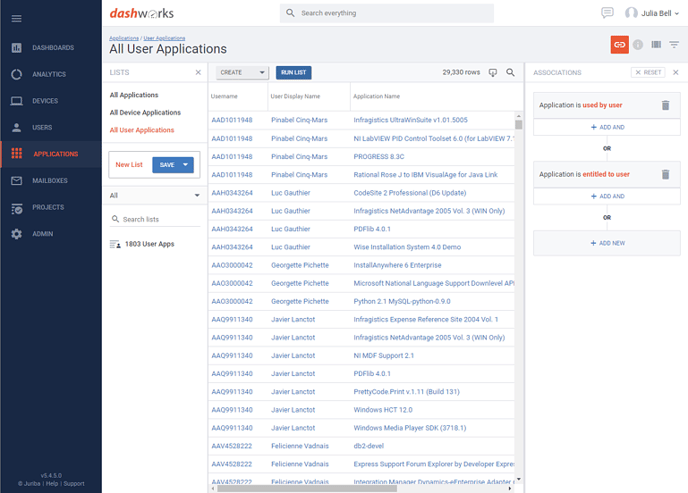
Task: Click the horizontal scrollbar thumb
Action: click(x=307, y=489)
